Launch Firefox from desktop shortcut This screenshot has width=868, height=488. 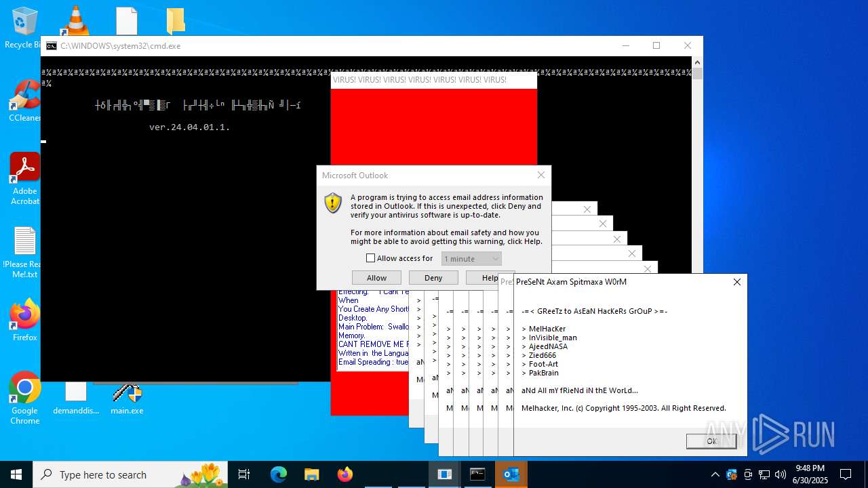click(x=24, y=319)
